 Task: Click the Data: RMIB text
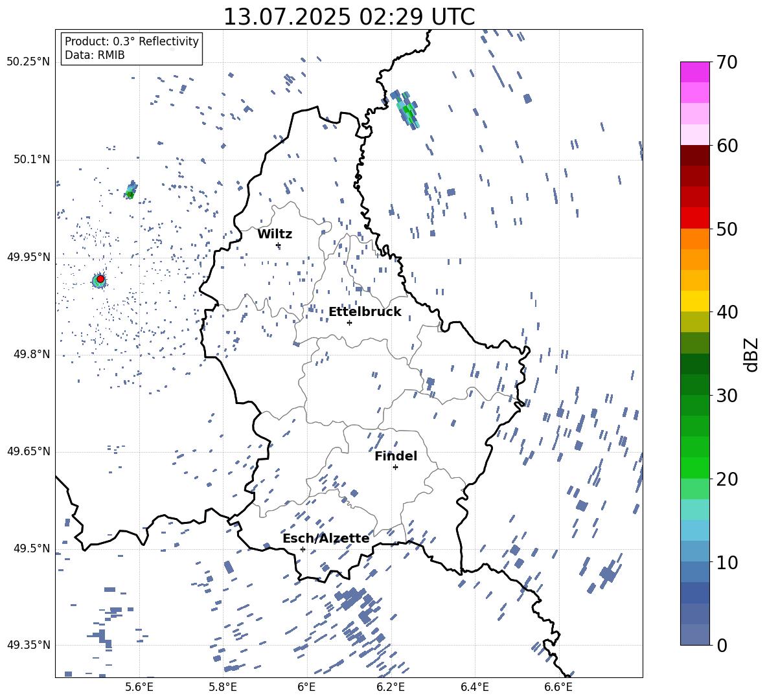click(95, 55)
